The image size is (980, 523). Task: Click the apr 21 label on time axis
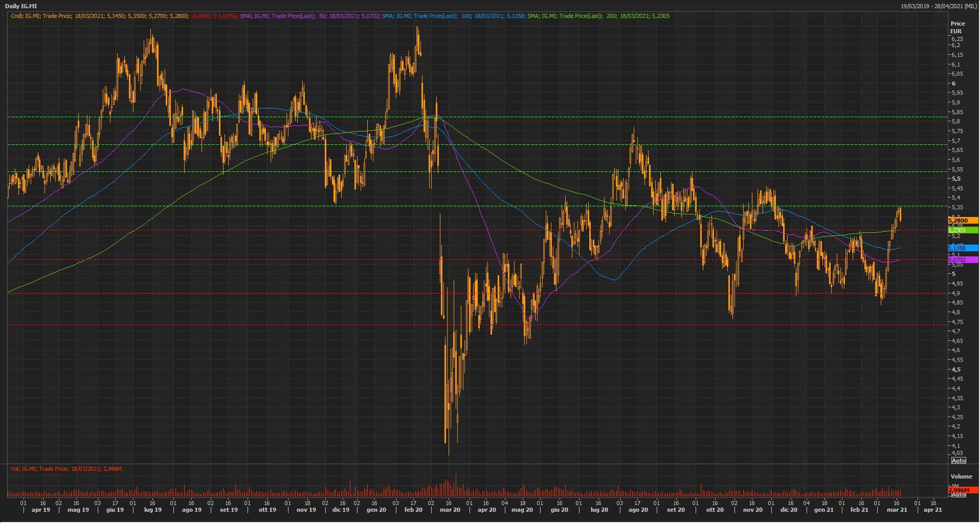coord(932,510)
